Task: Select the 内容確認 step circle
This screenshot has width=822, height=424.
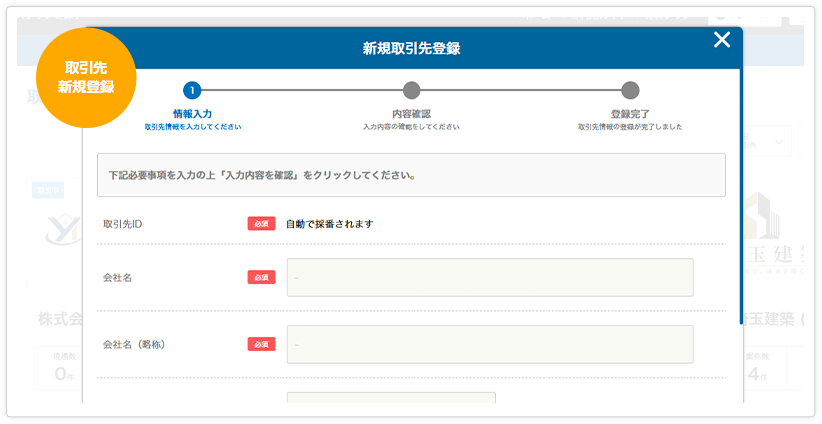Action: (x=412, y=90)
